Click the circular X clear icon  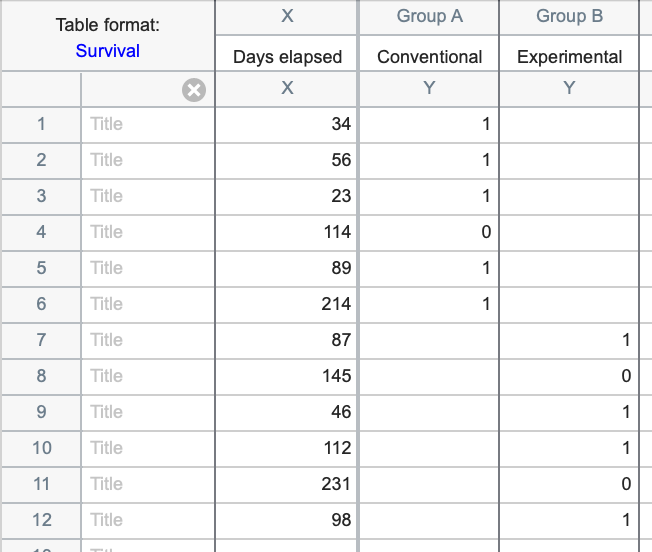coord(194,90)
